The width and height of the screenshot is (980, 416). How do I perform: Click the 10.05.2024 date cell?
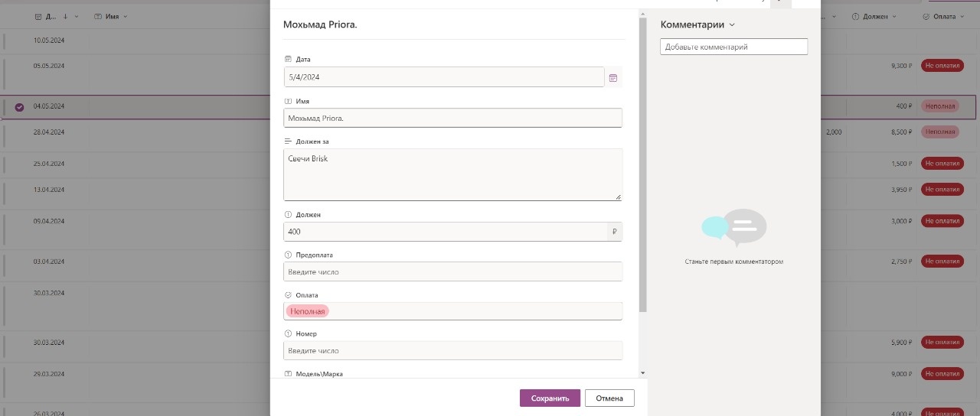point(49,40)
